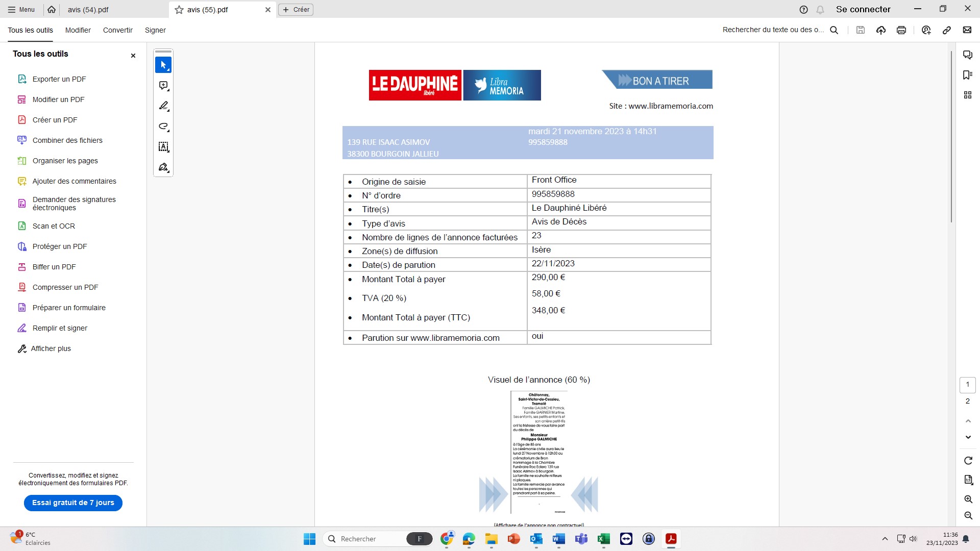The width and height of the screenshot is (980, 551).
Task: Select the add comment tool
Action: pyautogui.click(x=163, y=86)
